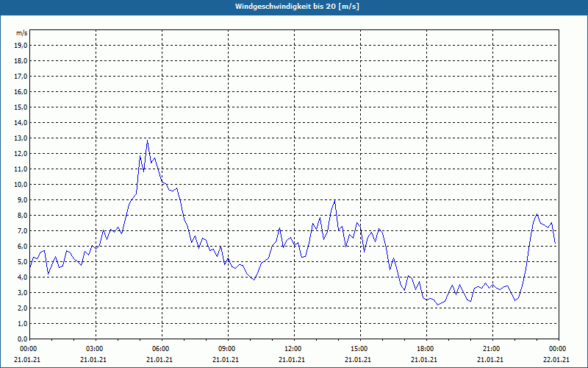The height and width of the screenshot is (368, 588).
Task: Click the '13,0' y-axis label
Action: [21, 138]
